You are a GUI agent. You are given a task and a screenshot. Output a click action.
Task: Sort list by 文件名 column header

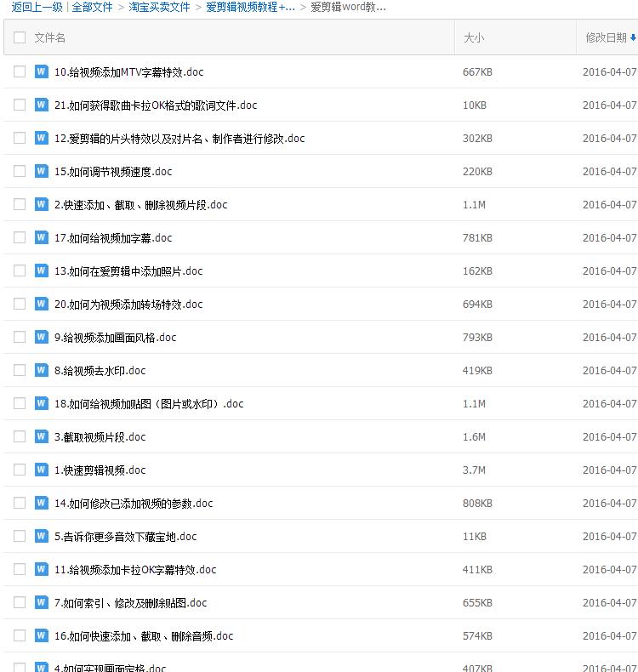click(x=49, y=37)
